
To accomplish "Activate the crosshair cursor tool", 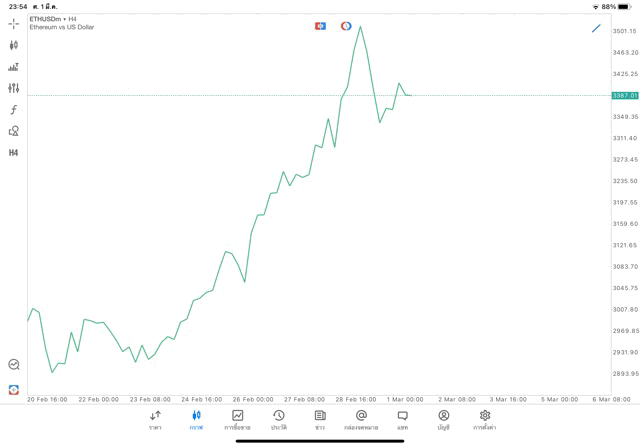I will (x=13, y=23).
